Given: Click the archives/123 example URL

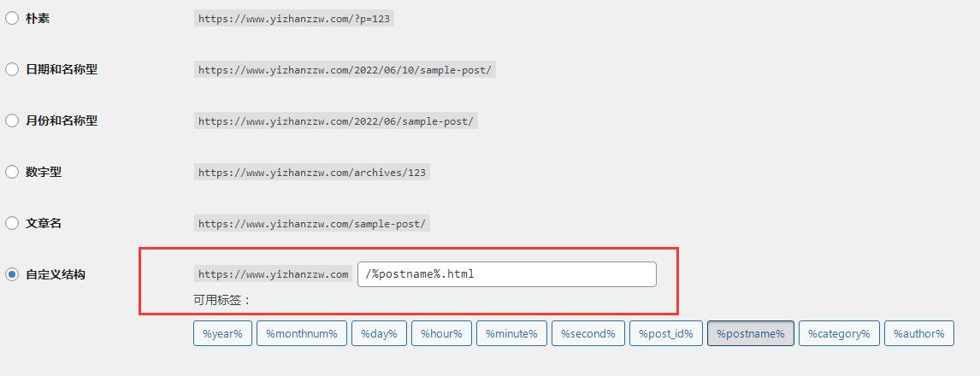Looking at the screenshot, I should click(x=311, y=172).
